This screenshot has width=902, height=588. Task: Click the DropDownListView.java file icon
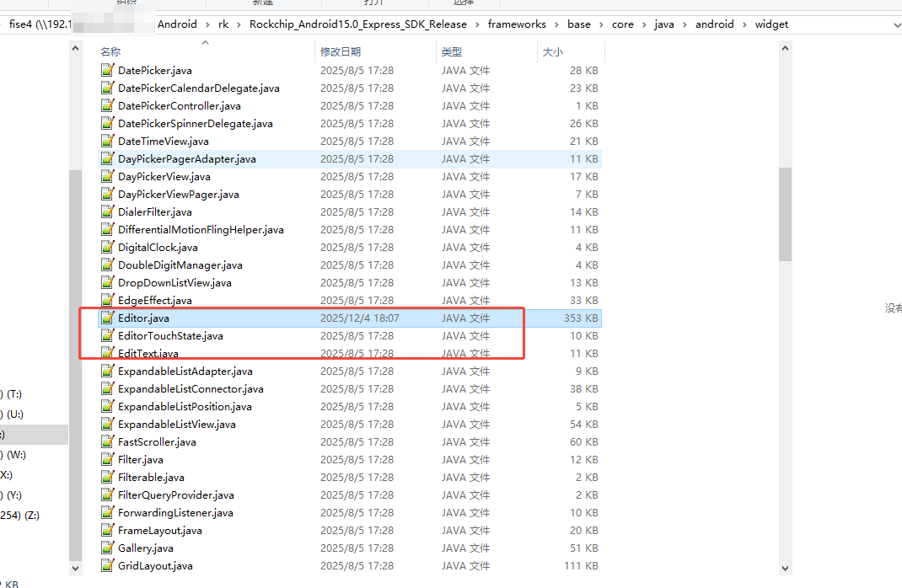(x=107, y=283)
